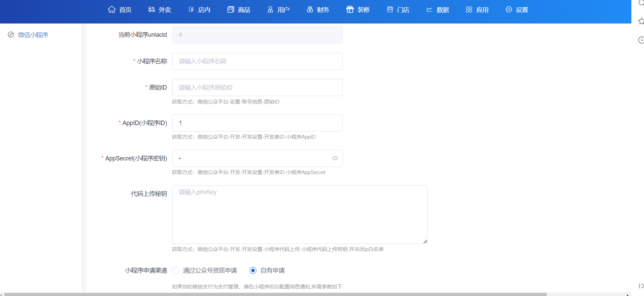
Task: Click the gear icon beside 设置
Action: pyautogui.click(x=509, y=10)
